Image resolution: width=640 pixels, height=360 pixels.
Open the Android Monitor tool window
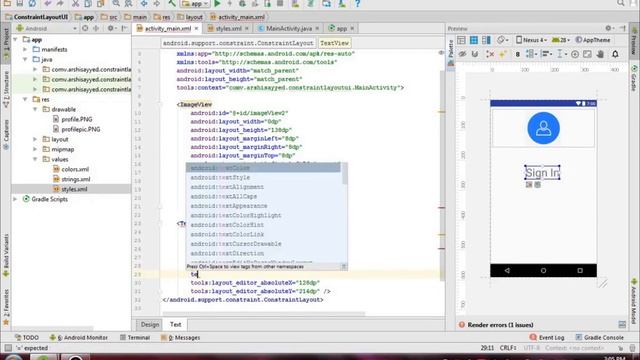point(79,338)
